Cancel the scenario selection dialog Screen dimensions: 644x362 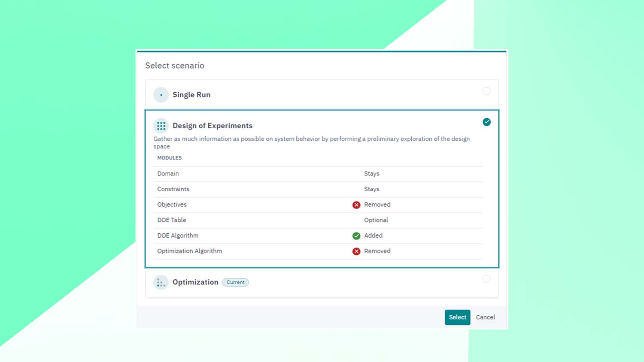point(485,317)
